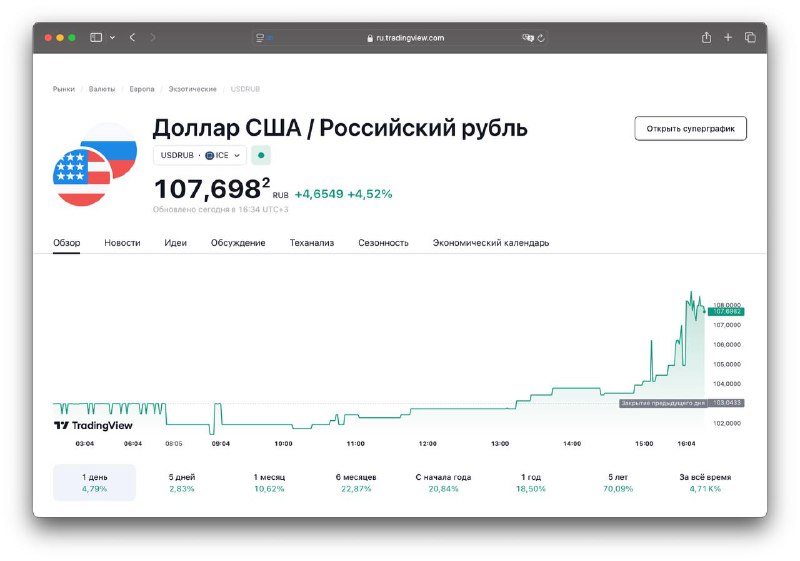Image resolution: width=800 pixels, height=561 pixels.
Task: Select the За всё время range
Action: coord(705,482)
